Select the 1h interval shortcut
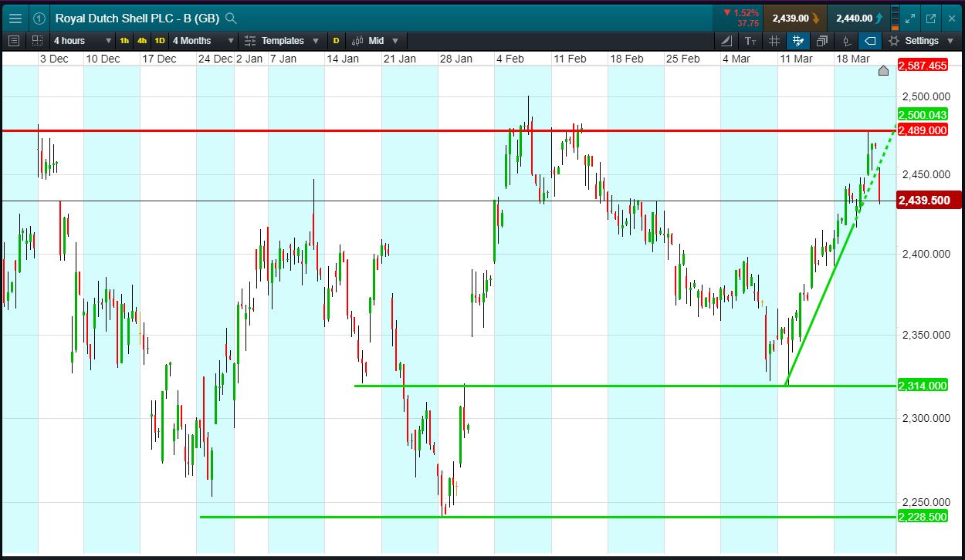This screenshot has height=560, width=965. (124, 40)
